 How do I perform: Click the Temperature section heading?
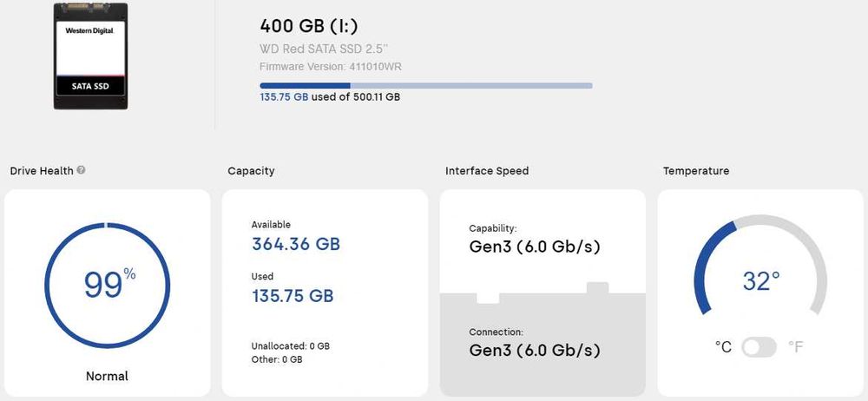(696, 171)
